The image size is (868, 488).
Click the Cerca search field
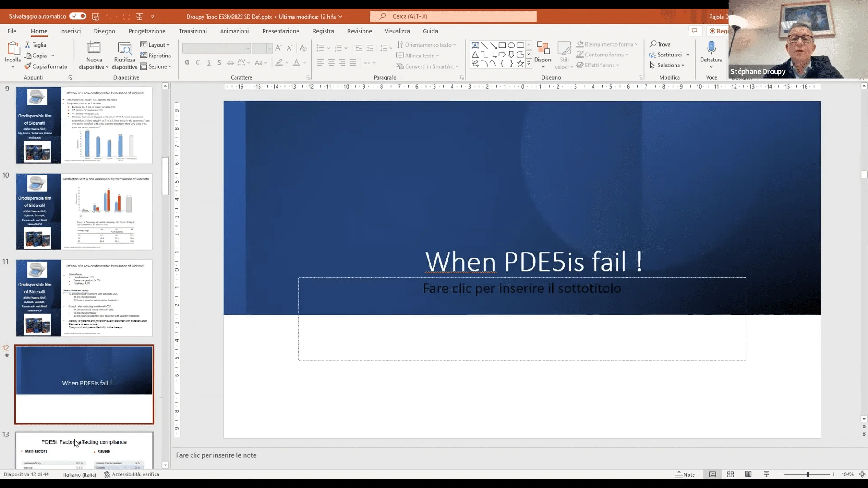point(453,16)
